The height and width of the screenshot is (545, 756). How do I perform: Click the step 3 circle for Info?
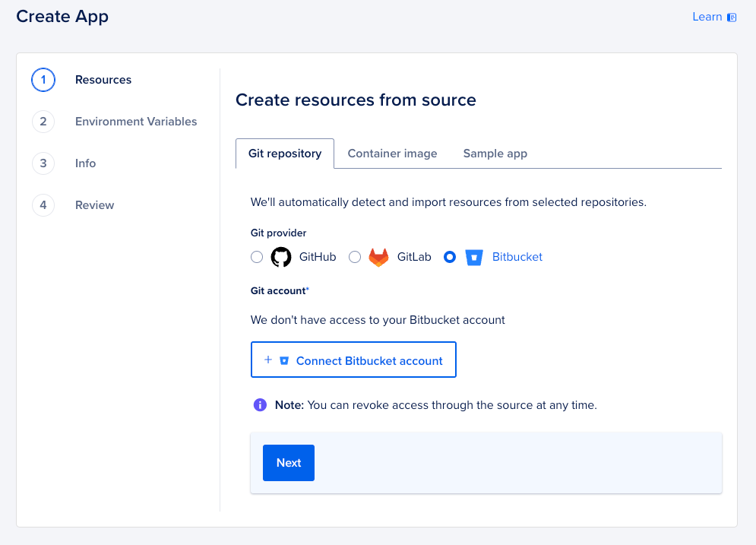click(43, 163)
